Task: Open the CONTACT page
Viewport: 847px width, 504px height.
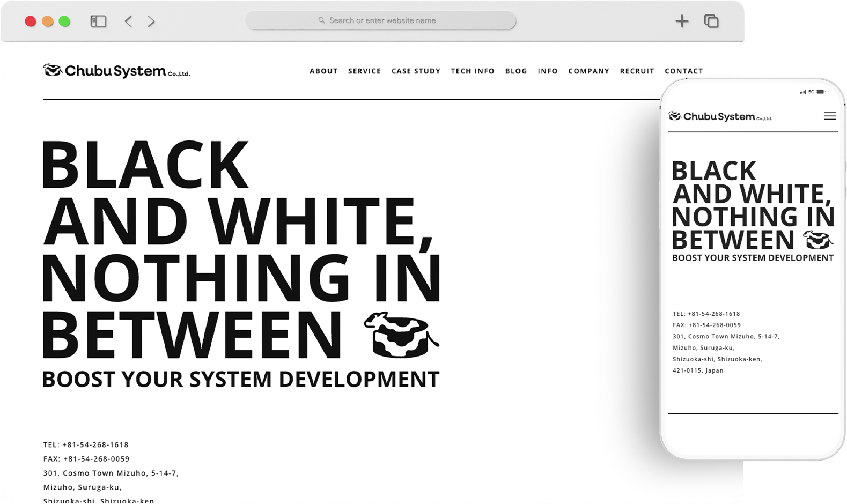Action: coord(683,71)
